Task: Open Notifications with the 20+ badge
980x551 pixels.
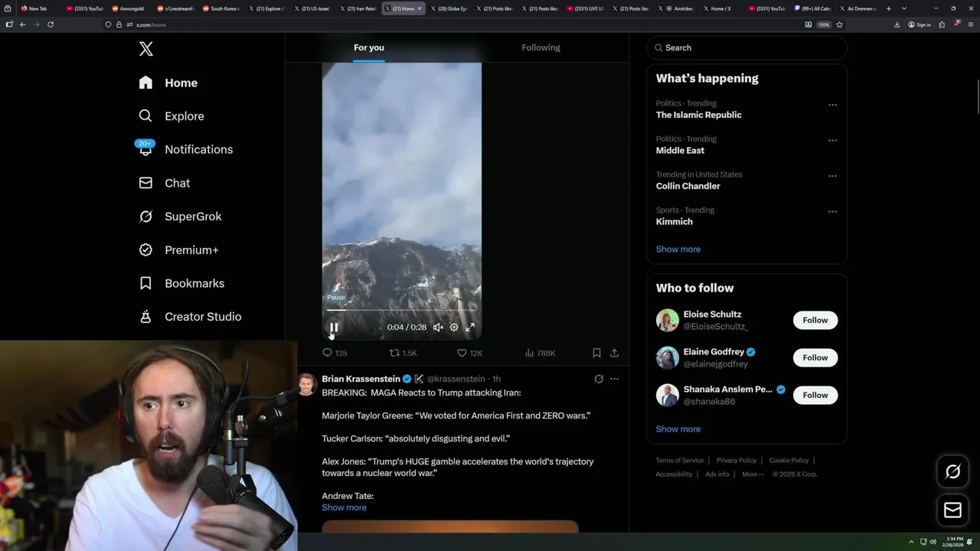Action: 185,149
